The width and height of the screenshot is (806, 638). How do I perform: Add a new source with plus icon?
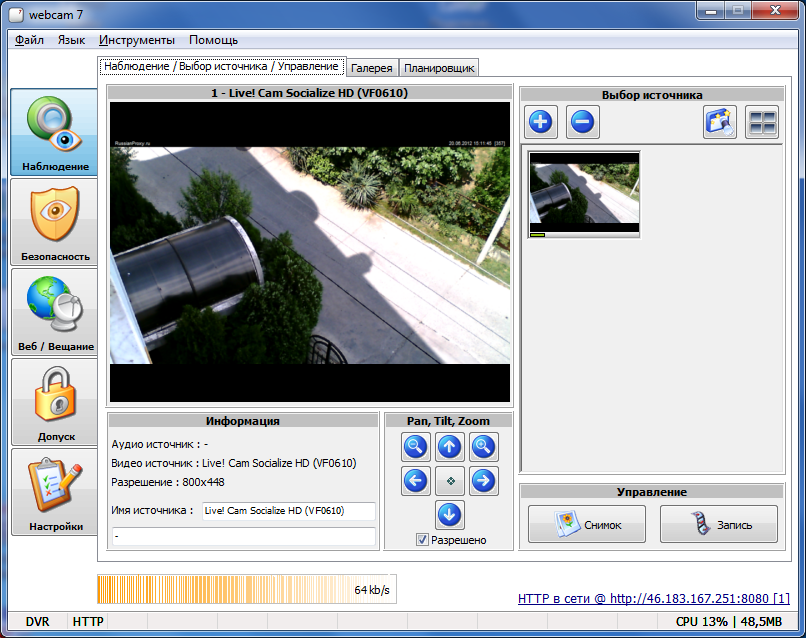(541, 122)
